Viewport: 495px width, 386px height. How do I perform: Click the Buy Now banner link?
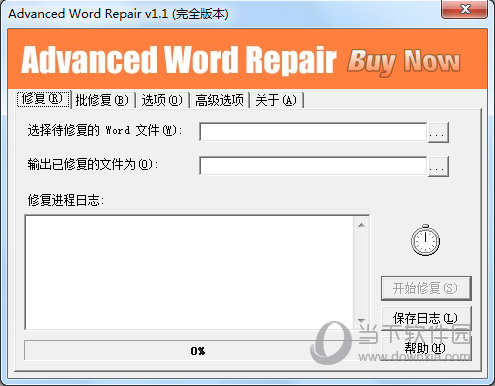404,62
